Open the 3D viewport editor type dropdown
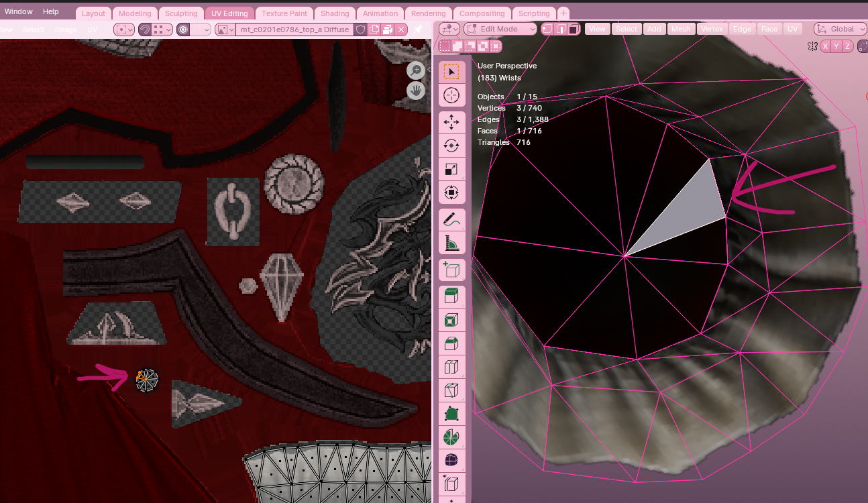The height and width of the screenshot is (503, 868). (x=449, y=29)
